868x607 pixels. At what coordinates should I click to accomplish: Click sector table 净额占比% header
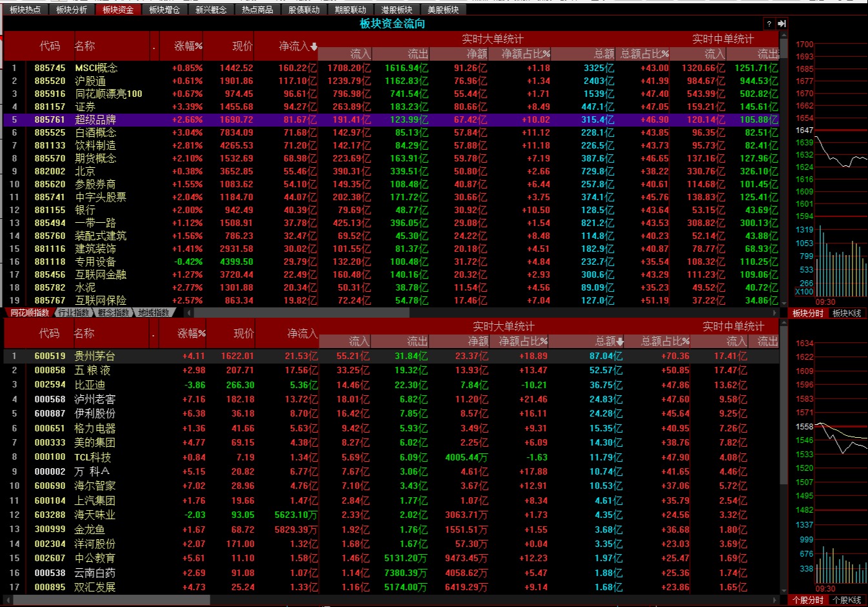point(525,54)
